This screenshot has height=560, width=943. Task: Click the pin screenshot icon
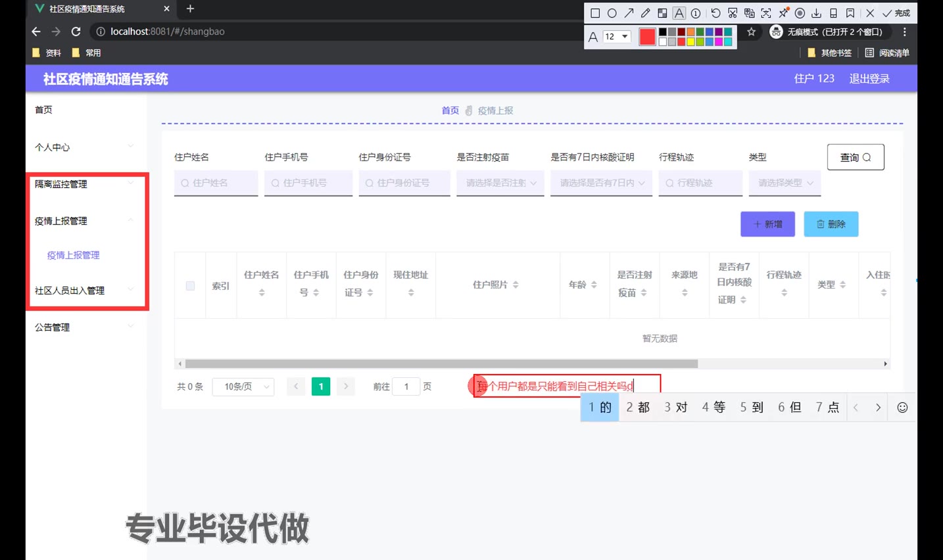[x=783, y=13]
